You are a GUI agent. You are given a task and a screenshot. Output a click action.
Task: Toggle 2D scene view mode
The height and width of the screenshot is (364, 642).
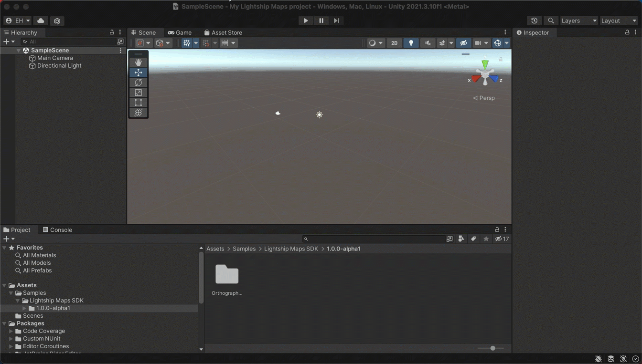[x=394, y=43]
